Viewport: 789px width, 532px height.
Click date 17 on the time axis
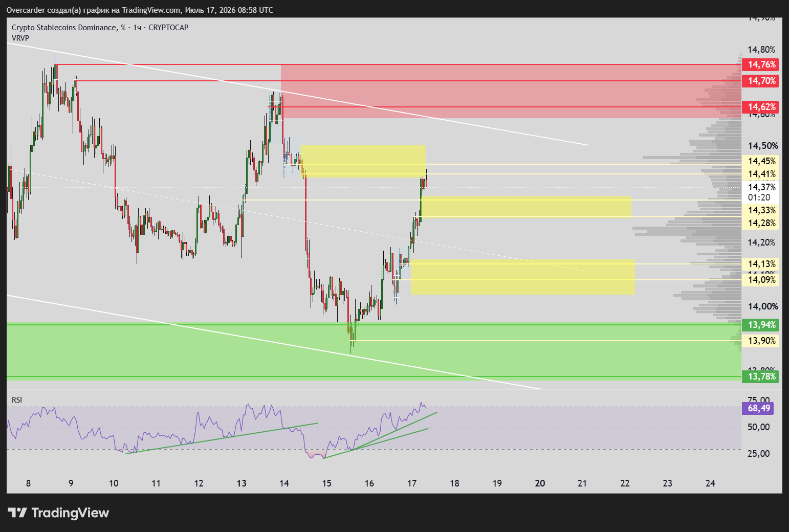pos(412,483)
